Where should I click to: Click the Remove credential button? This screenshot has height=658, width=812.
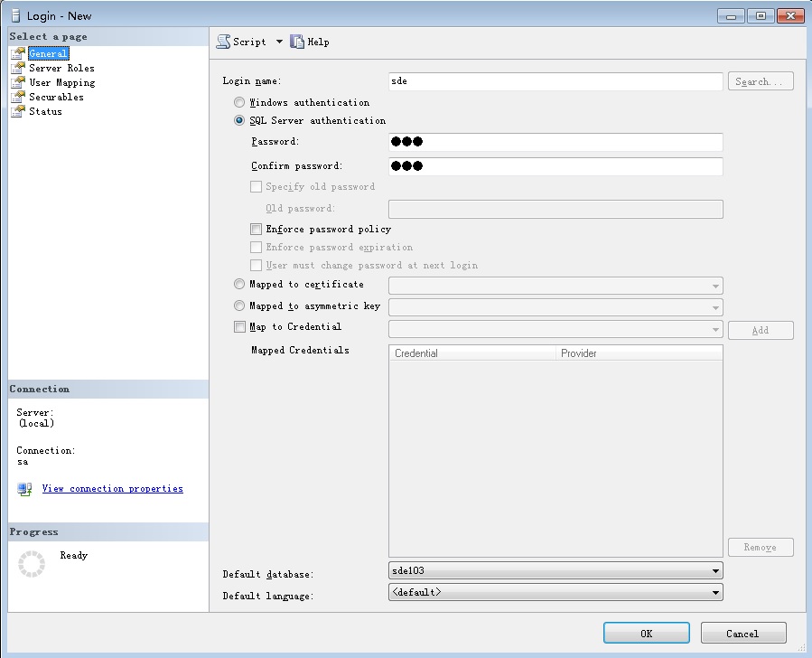point(761,547)
